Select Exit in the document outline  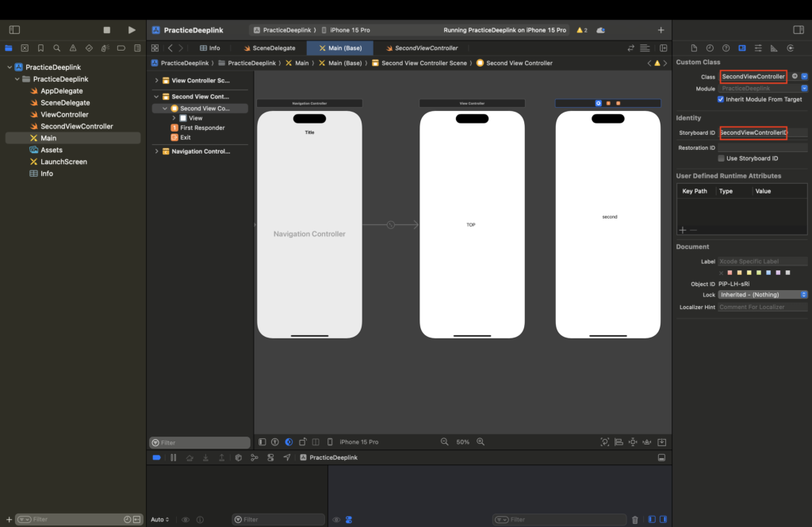coord(186,138)
